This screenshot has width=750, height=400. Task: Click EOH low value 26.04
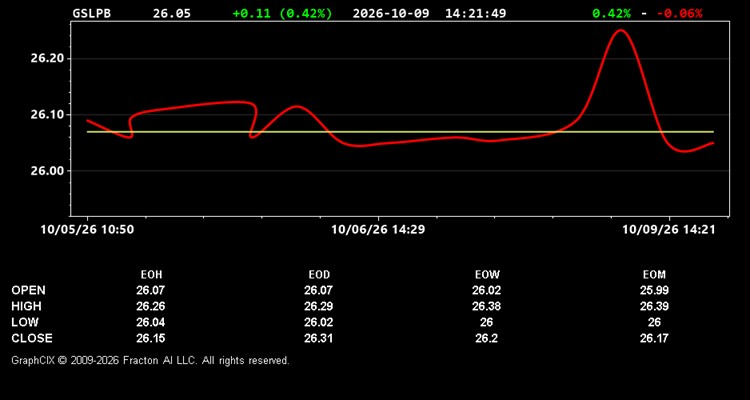click(x=151, y=322)
